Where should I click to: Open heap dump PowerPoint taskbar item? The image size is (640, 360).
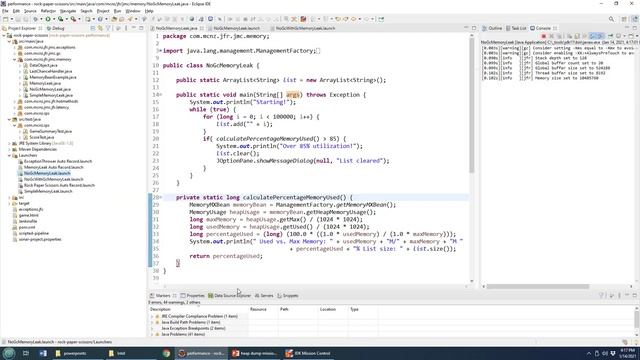tap(254, 353)
